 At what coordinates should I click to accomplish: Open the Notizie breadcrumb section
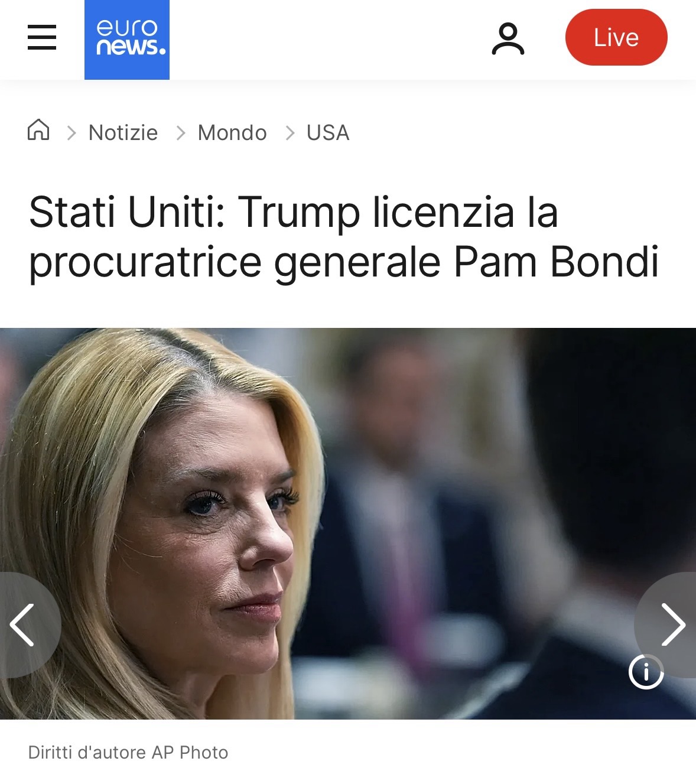point(123,132)
